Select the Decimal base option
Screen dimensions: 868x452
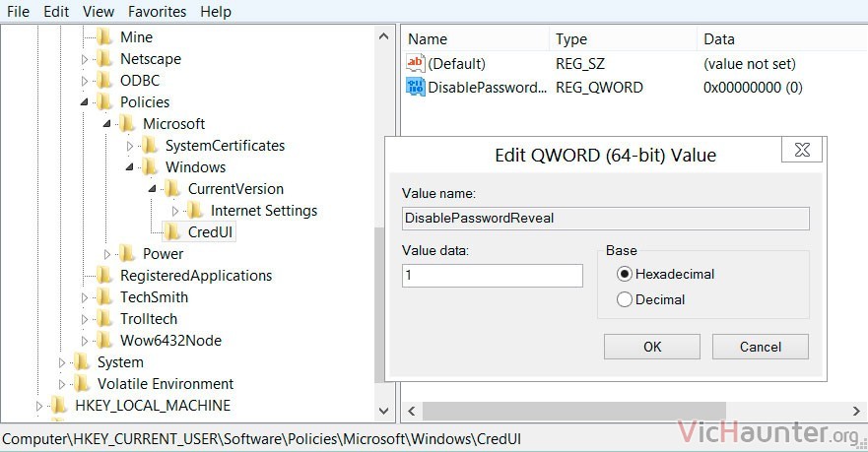[625, 299]
